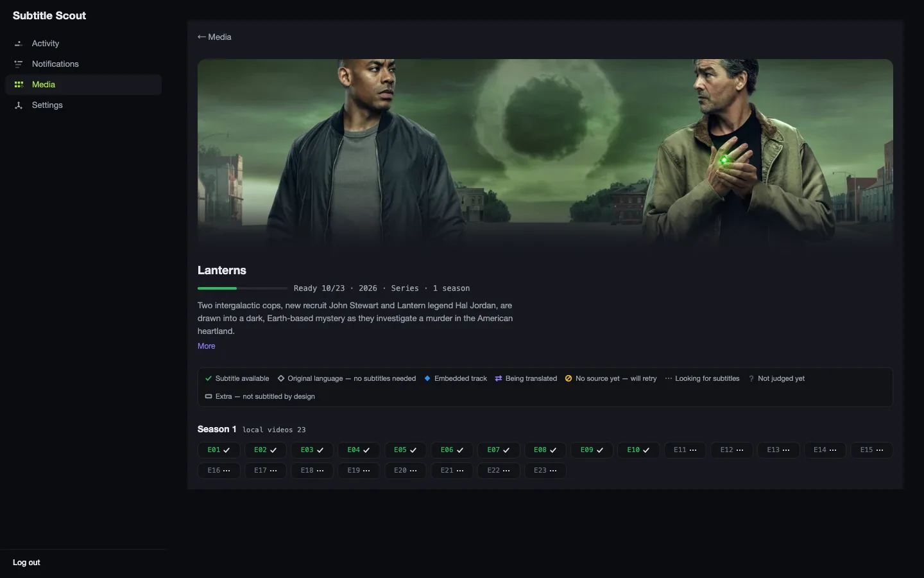Click the Activity sidebar icon
The image size is (924, 578).
coord(19,44)
